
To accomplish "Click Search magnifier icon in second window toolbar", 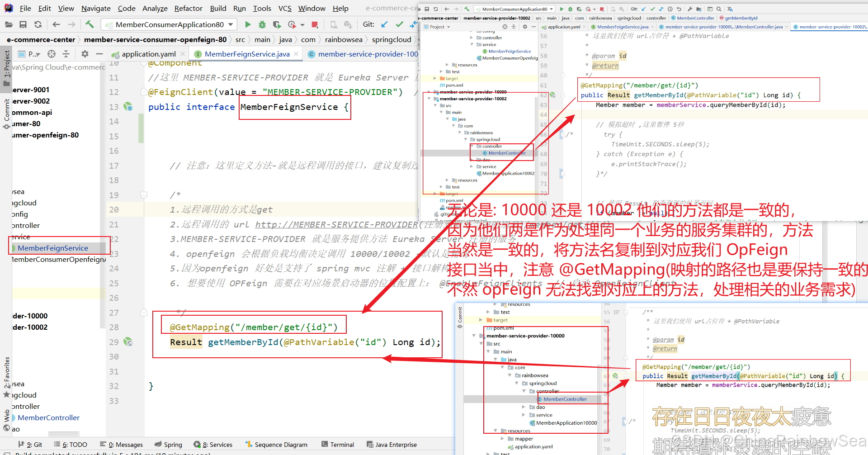I will tap(719, 9).
